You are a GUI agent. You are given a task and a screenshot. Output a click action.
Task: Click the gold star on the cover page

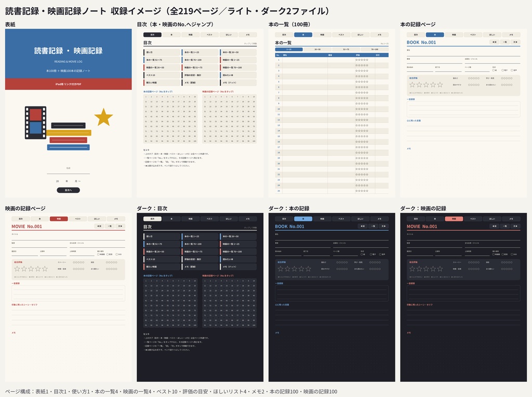pyautogui.click(x=103, y=117)
